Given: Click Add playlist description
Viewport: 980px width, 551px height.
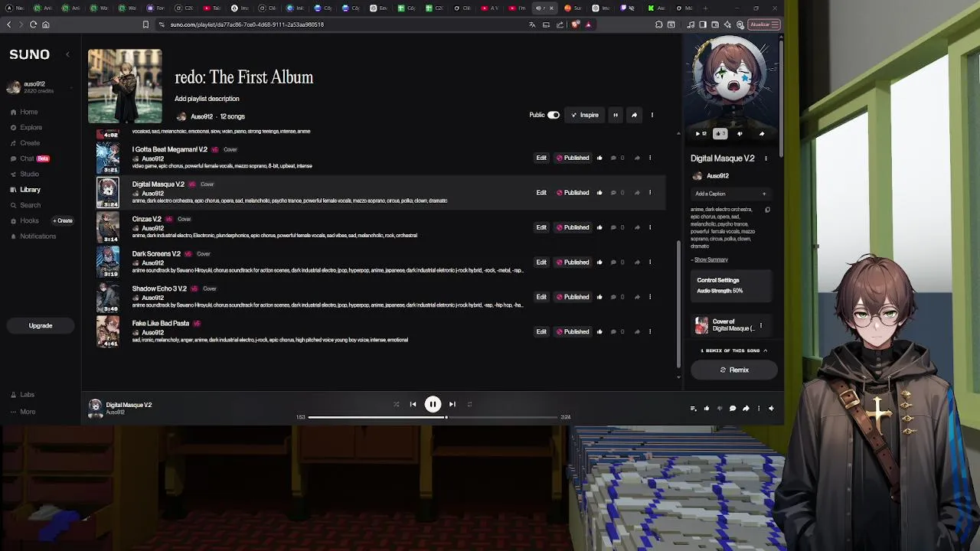Looking at the screenshot, I should pos(207,99).
